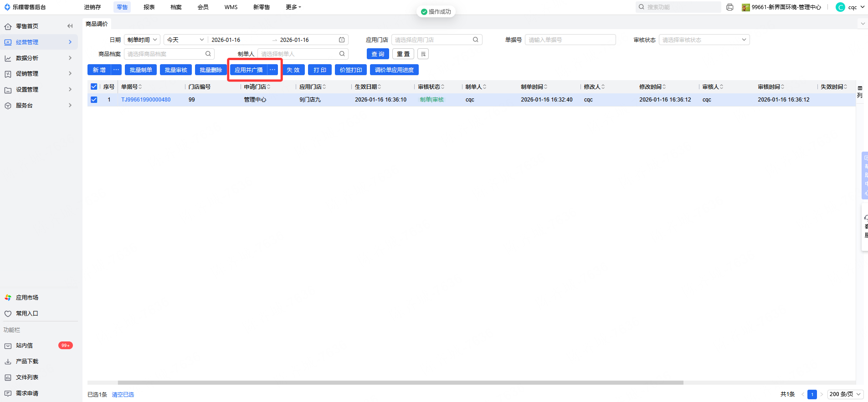The width and height of the screenshot is (868, 402).
Task: Open the 新零售 top menu
Action: (262, 7)
